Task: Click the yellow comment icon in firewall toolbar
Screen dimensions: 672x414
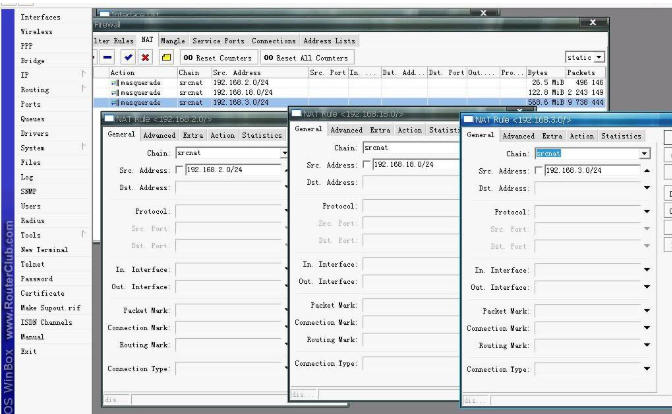Action: pos(166,58)
